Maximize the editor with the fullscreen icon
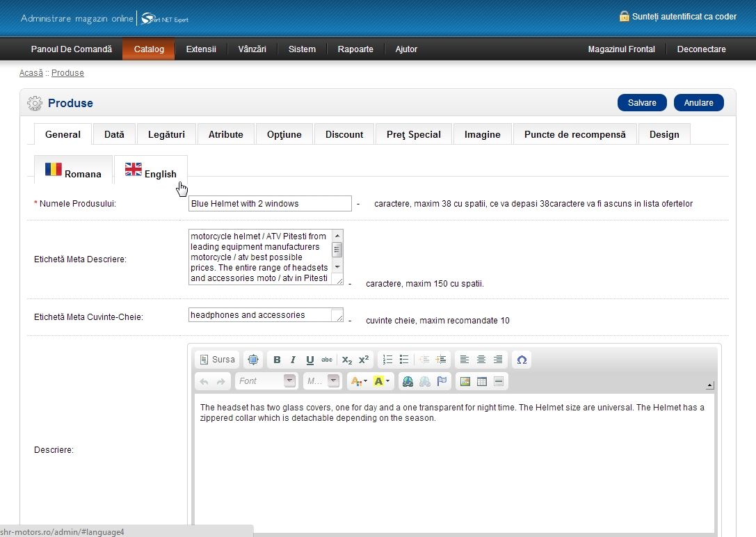756x537 pixels. pyautogui.click(x=253, y=360)
